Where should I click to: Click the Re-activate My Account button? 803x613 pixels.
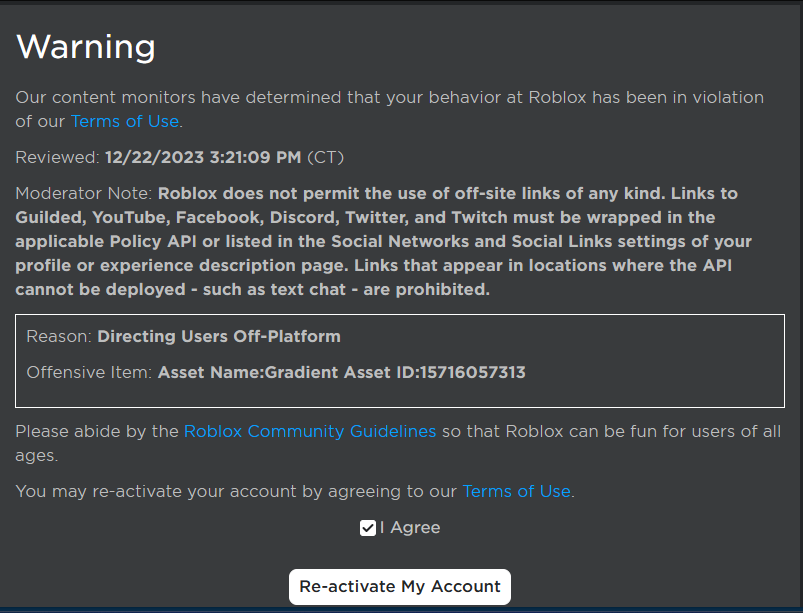tap(400, 587)
